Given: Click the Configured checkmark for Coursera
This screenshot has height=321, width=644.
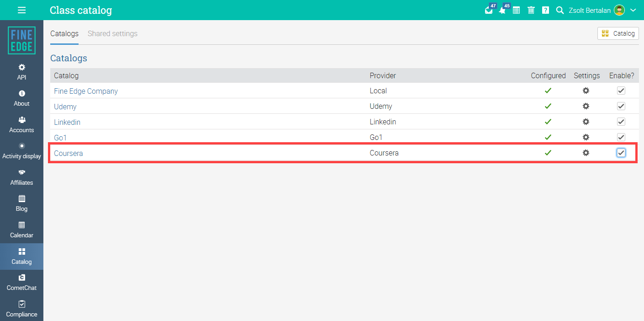Looking at the screenshot, I should coord(548,153).
